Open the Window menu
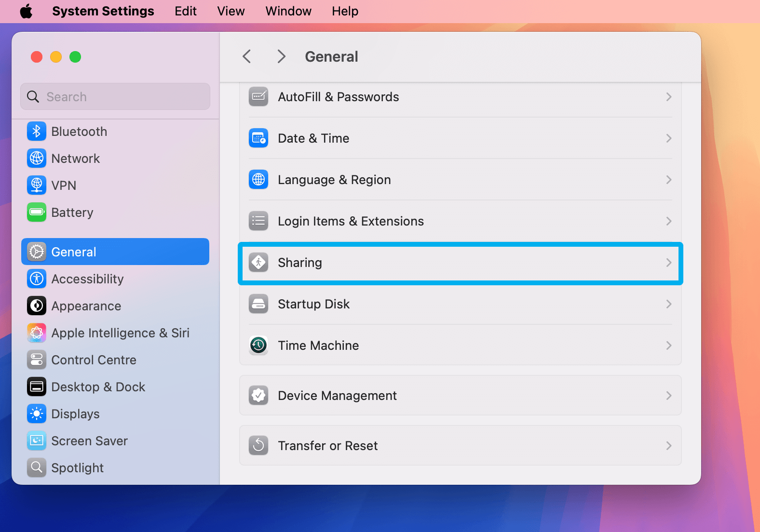 pyautogui.click(x=288, y=11)
